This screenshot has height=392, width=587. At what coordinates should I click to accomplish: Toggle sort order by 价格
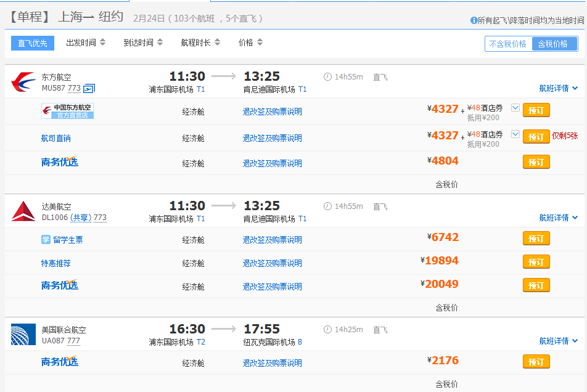250,43
